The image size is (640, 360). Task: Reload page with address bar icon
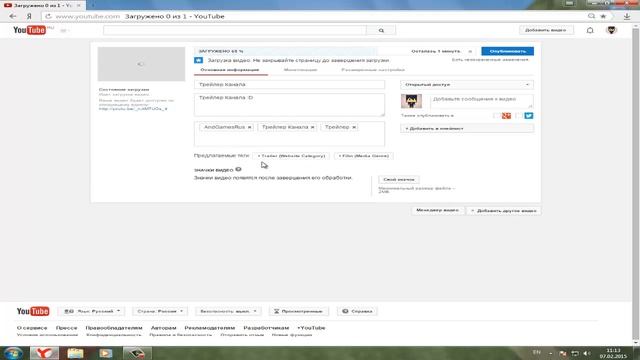tap(48, 16)
